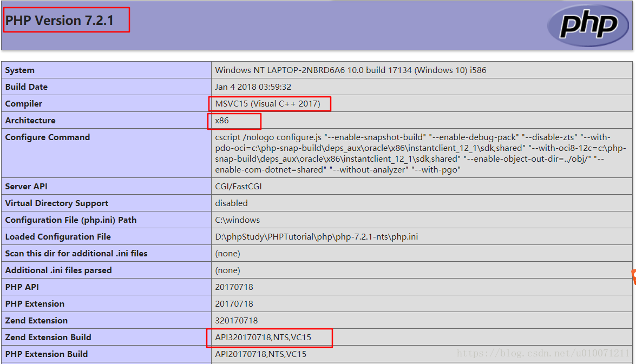Click the 'Loaded Configuration File' label
The height and width of the screenshot is (364, 636).
58,237
